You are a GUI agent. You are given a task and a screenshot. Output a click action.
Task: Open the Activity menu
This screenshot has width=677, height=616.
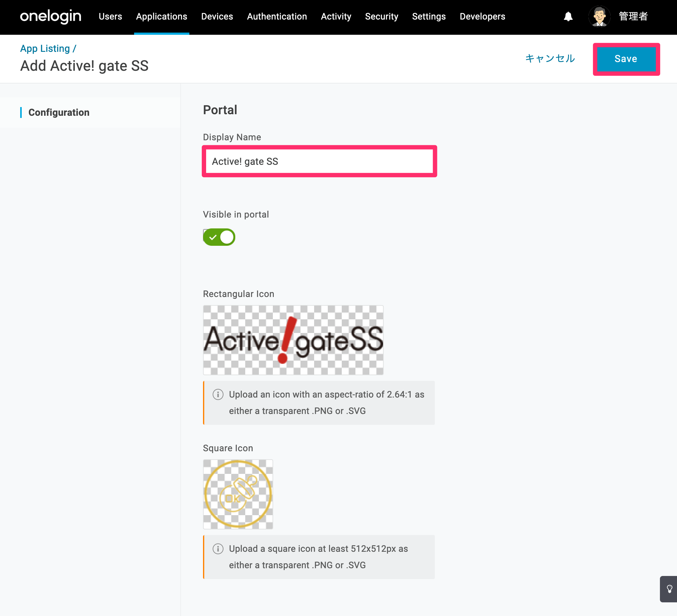coord(336,16)
